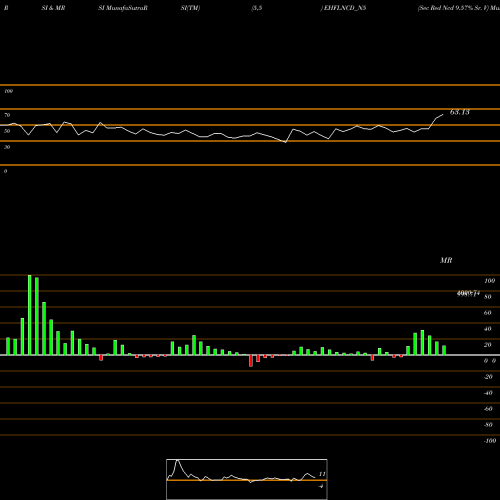Click the RSI panel's 50 level label
This screenshot has width=500, height=500.
click(7, 131)
